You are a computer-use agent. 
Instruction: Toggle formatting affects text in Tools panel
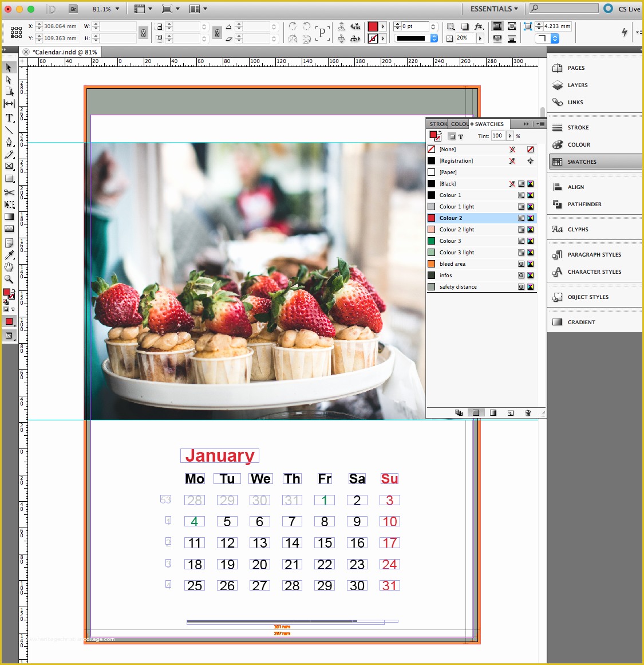click(x=13, y=309)
